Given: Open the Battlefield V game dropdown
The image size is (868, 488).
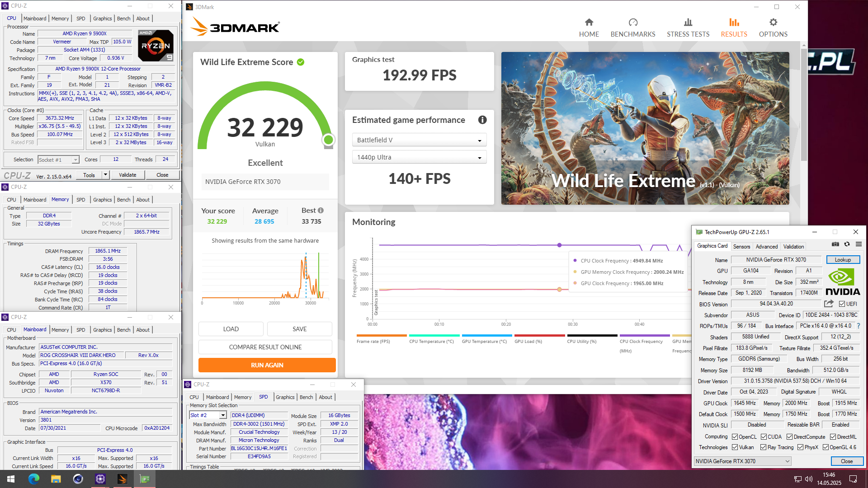Looking at the screenshot, I should [419, 140].
